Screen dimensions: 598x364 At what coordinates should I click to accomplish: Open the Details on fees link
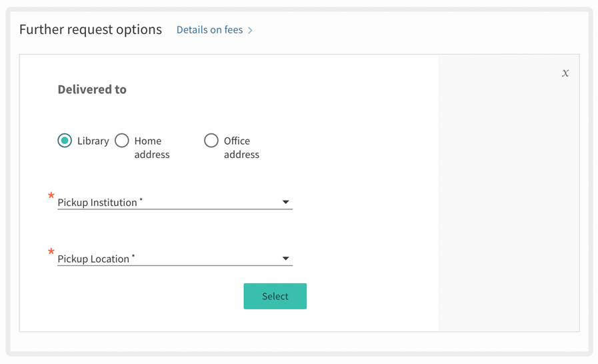coord(209,30)
